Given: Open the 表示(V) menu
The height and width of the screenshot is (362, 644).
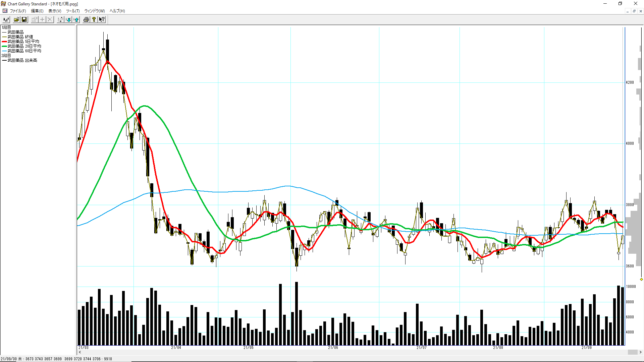Looking at the screenshot, I should coord(55,11).
